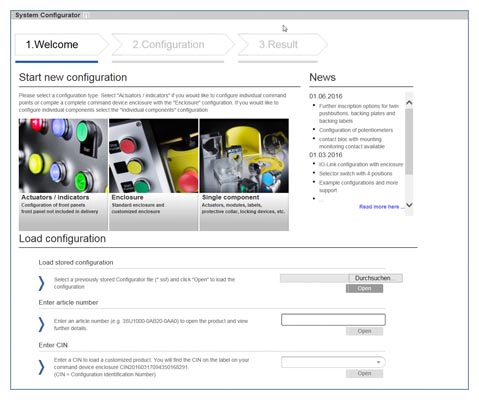Viewport: 479px width, 400px height.
Task: Click the arrow beside Load stored configuration
Action: tap(41, 283)
